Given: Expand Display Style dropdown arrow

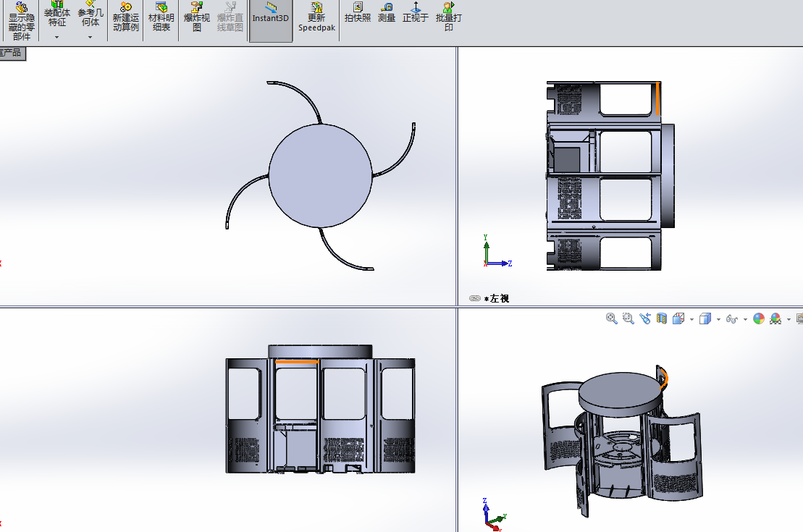Looking at the screenshot, I should click(718, 319).
